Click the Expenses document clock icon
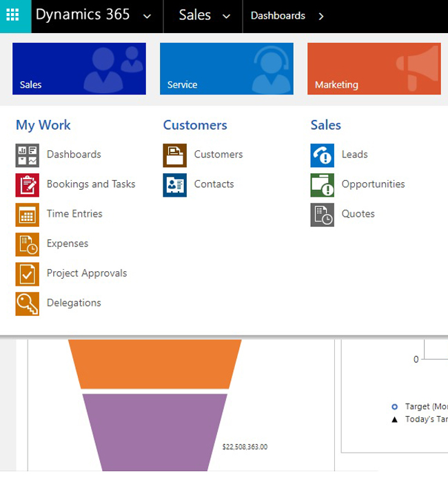Screen dimensions: 448x483 pyautogui.click(x=28, y=244)
